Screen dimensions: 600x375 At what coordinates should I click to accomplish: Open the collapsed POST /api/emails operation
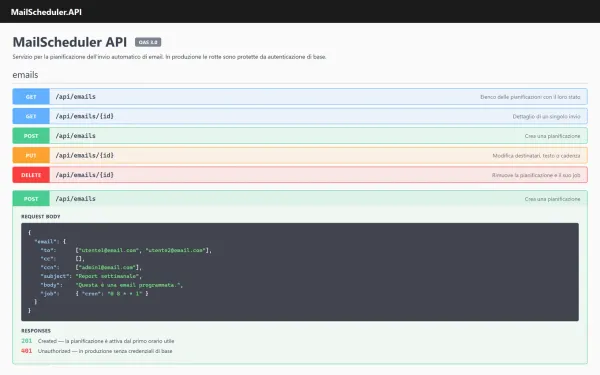click(x=300, y=136)
